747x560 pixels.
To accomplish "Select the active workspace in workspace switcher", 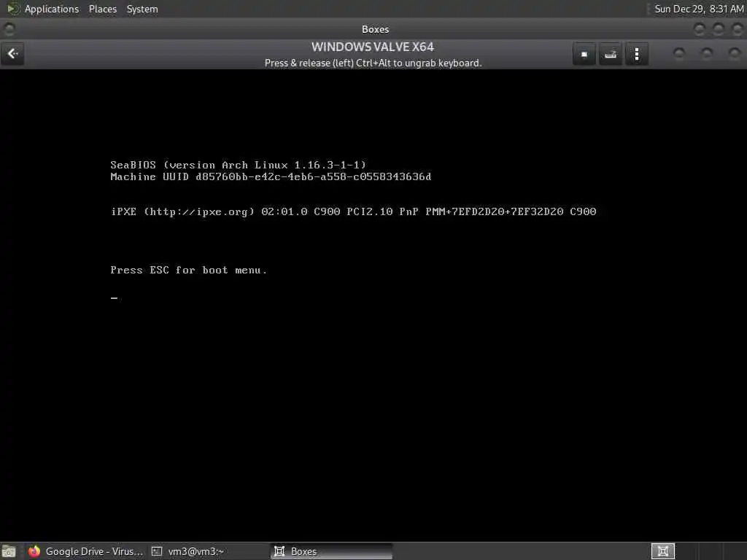I will pos(662,551).
